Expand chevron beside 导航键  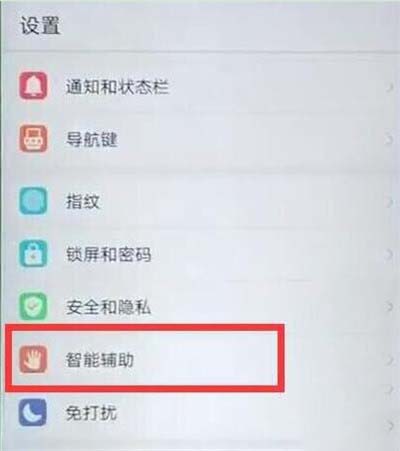389,139
